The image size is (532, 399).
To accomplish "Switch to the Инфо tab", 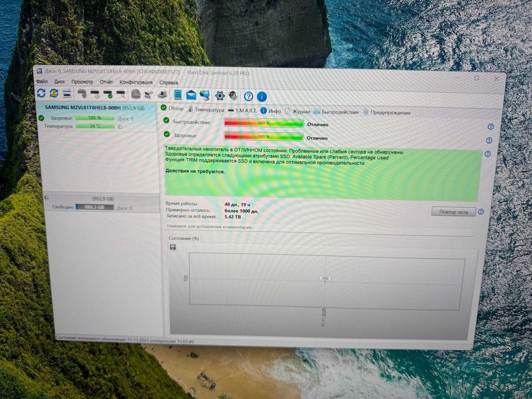I will coord(271,111).
